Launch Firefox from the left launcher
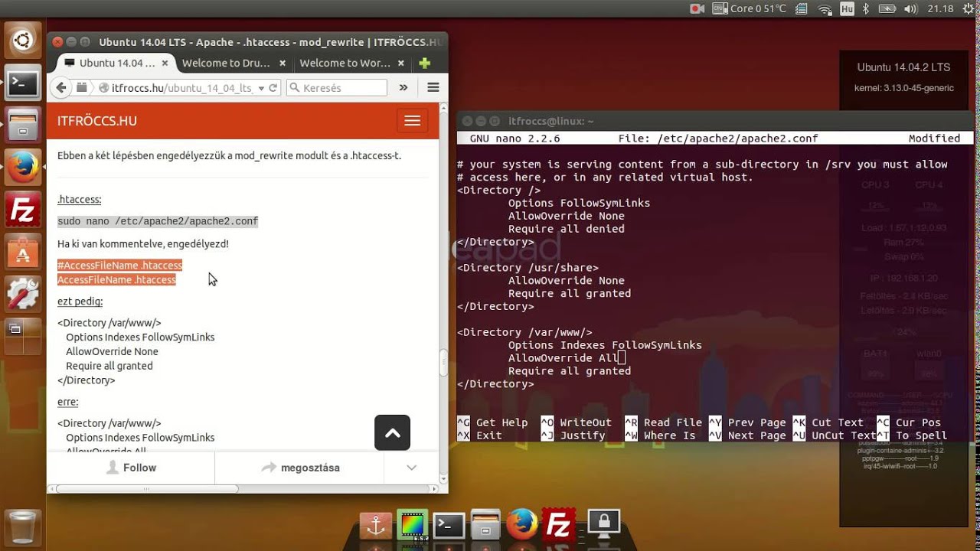This screenshot has height=551, width=980. (x=23, y=167)
